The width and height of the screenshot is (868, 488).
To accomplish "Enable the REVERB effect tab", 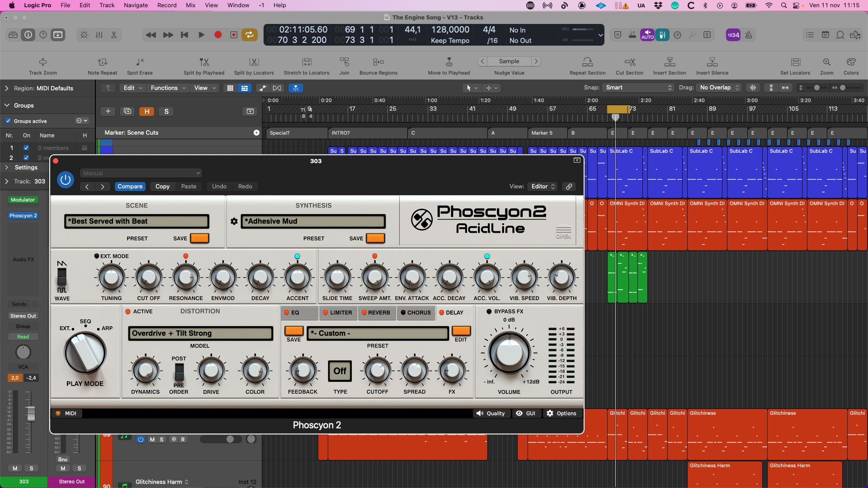I will coord(376,313).
